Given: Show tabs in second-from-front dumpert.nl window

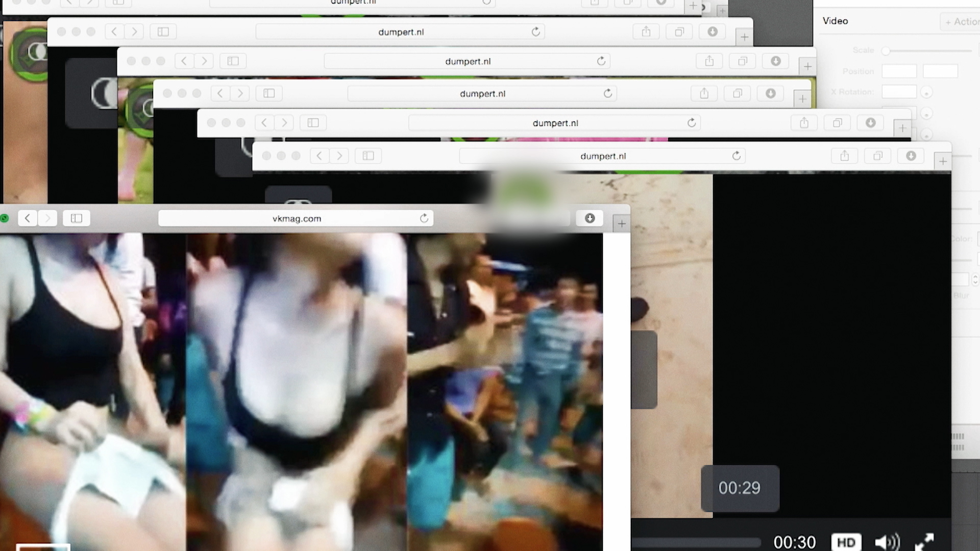Looking at the screenshot, I should (x=838, y=122).
